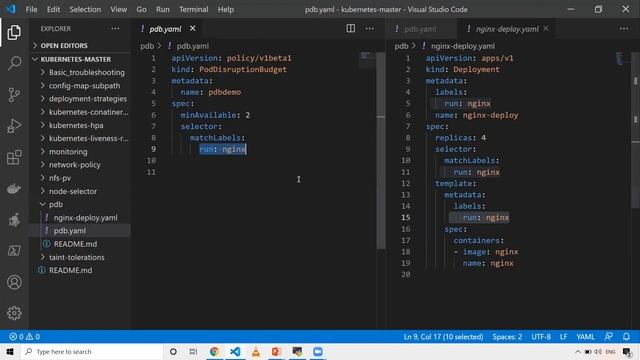Open the Edit menu
The height and width of the screenshot is (360, 640).
point(53,9)
